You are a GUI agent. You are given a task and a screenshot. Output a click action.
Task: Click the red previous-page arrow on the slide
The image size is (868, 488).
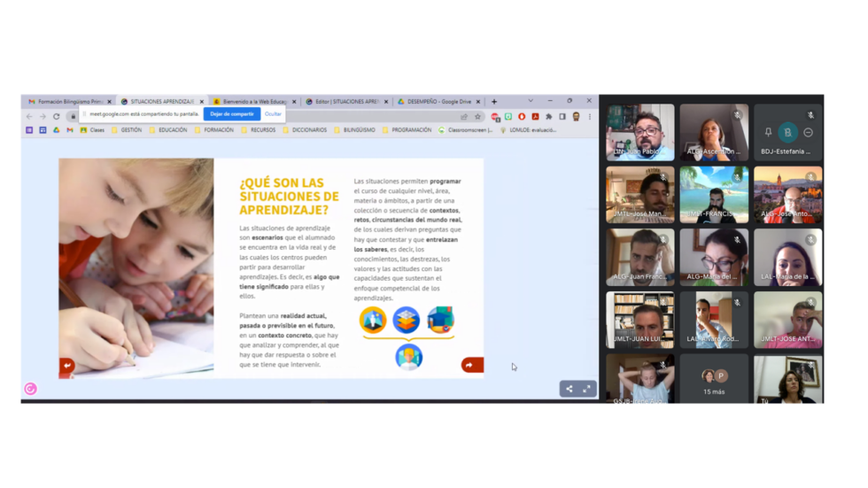pos(67,366)
